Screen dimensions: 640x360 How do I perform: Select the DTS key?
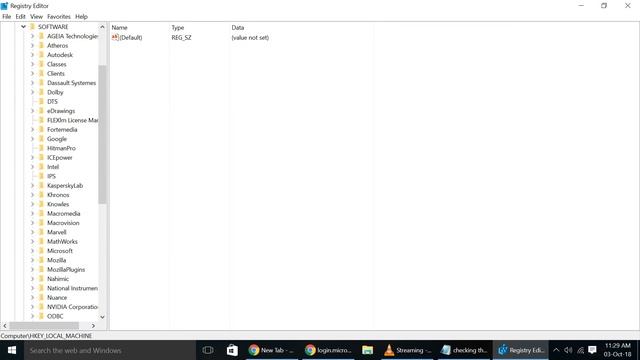point(52,102)
